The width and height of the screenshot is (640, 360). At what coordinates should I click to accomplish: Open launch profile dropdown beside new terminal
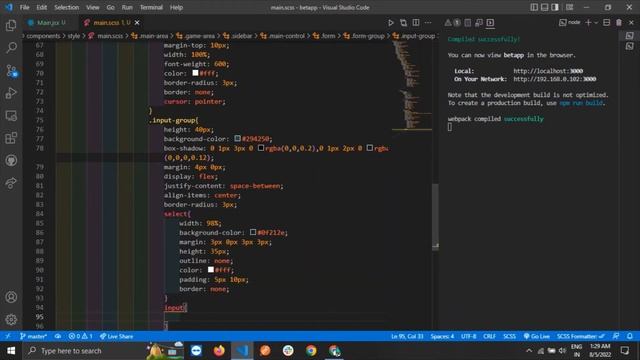point(596,23)
